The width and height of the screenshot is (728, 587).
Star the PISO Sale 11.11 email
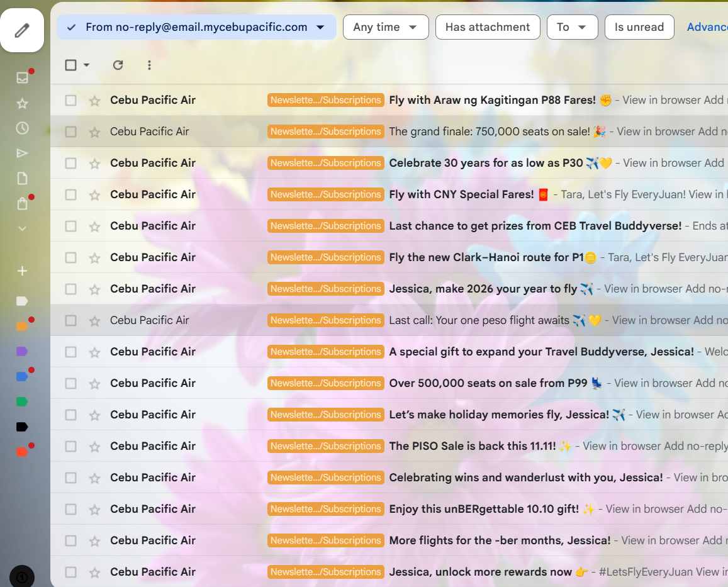[95, 446]
